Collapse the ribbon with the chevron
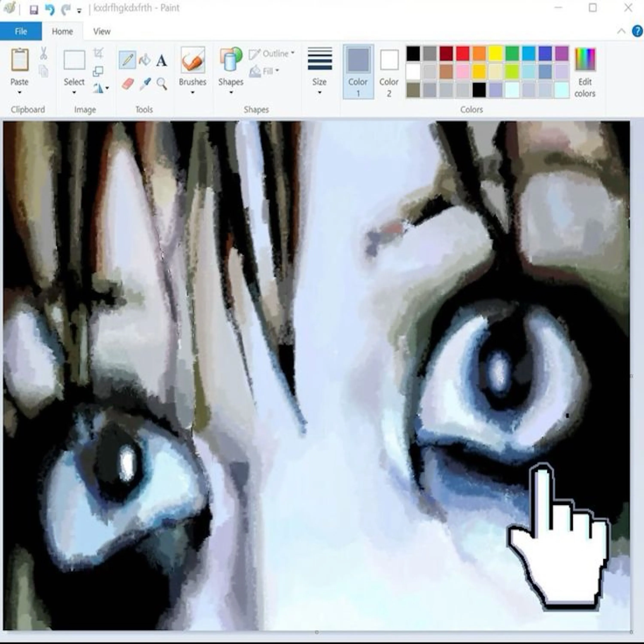 point(621,31)
